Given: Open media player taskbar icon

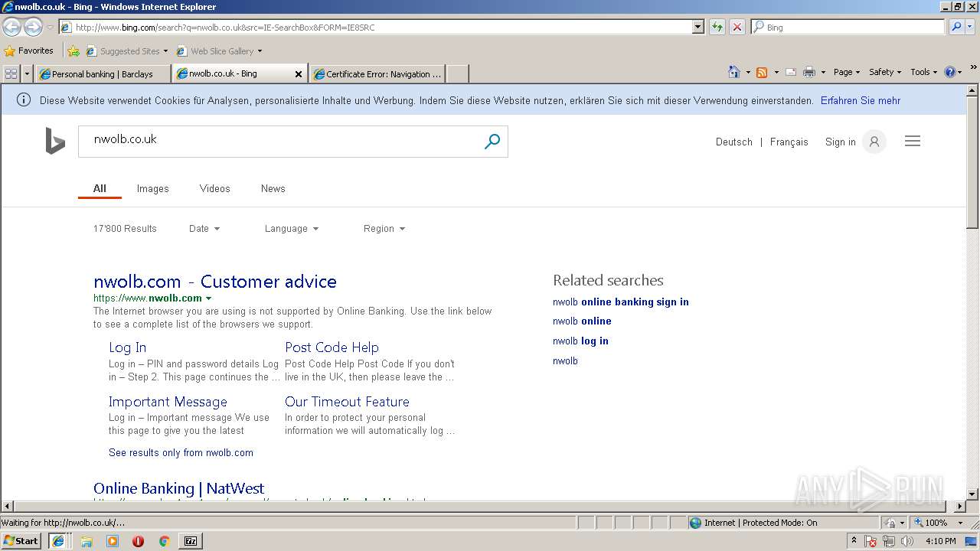Looking at the screenshot, I should click(113, 541).
